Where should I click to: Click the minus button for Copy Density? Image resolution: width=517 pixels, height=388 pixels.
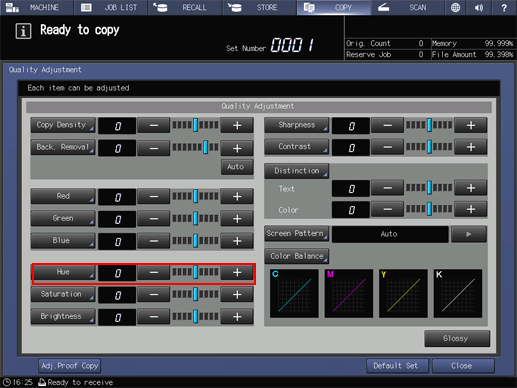pos(154,126)
